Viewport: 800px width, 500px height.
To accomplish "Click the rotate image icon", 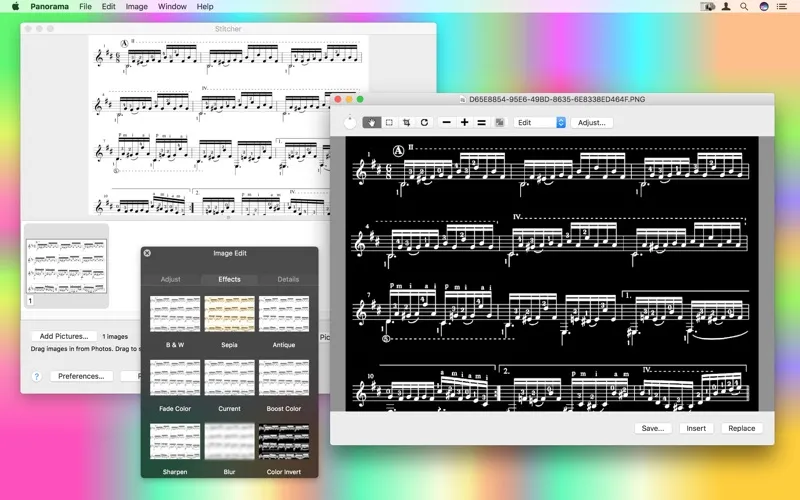I will coord(424,122).
